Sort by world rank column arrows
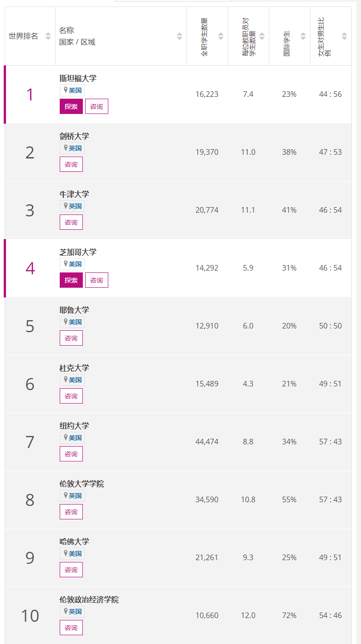 point(48,36)
